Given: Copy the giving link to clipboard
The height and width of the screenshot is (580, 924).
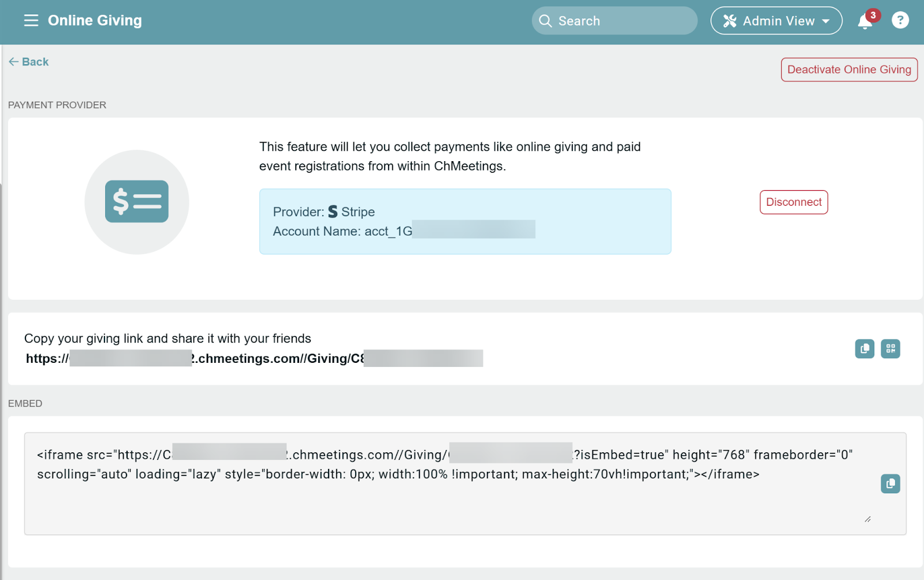Looking at the screenshot, I should tap(865, 349).
